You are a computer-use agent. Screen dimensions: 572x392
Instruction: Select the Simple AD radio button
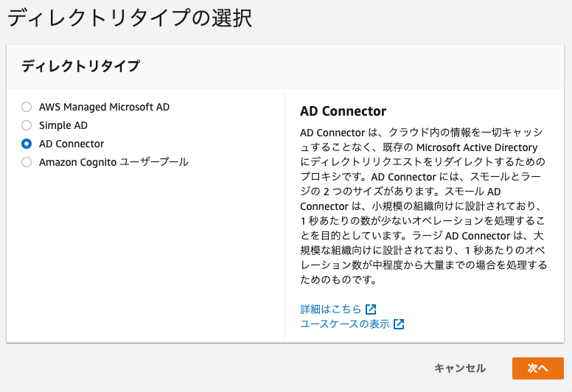click(x=27, y=125)
